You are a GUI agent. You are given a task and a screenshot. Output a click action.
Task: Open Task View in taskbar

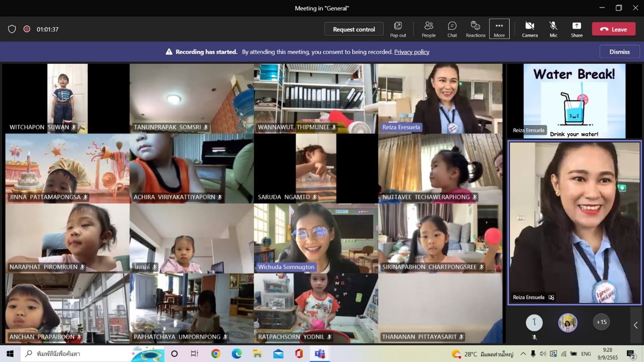tap(195, 353)
